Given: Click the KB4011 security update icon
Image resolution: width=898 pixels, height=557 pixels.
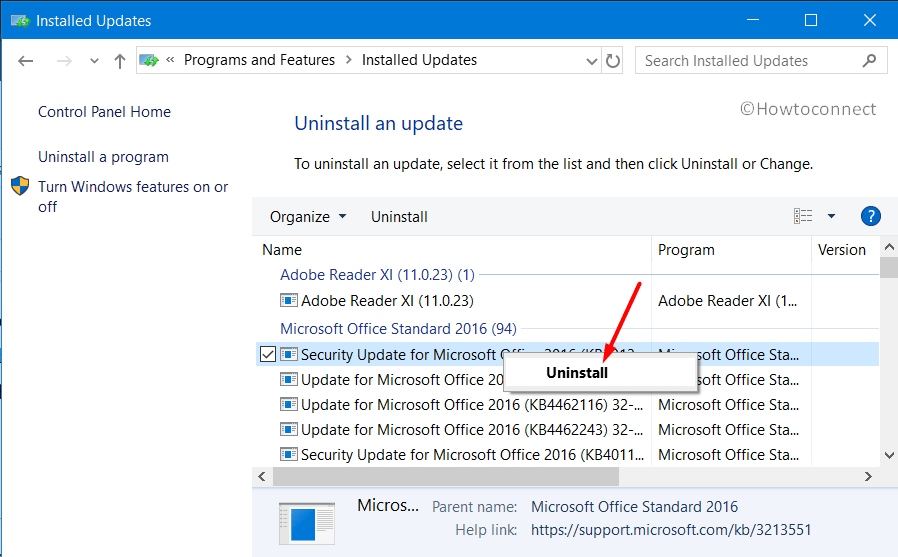Looking at the screenshot, I should tap(289, 455).
